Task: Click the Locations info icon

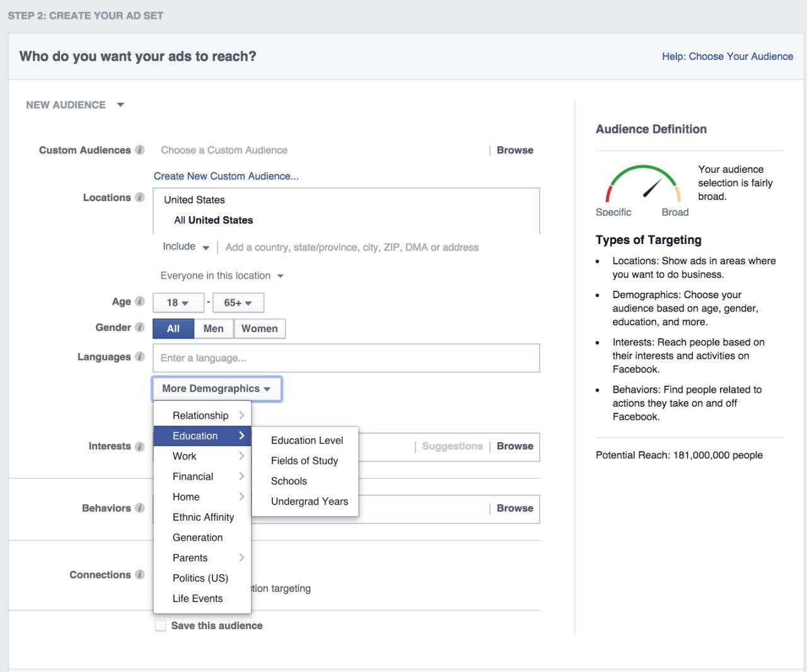Action: click(x=140, y=197)
